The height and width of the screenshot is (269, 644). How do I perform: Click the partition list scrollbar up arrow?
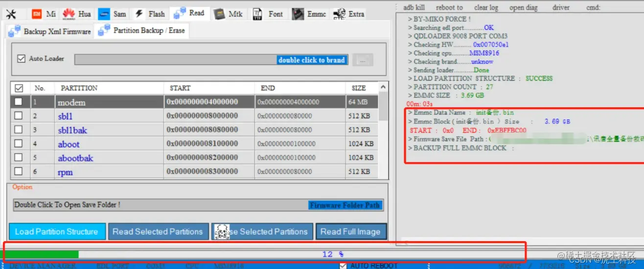(383, 87)
